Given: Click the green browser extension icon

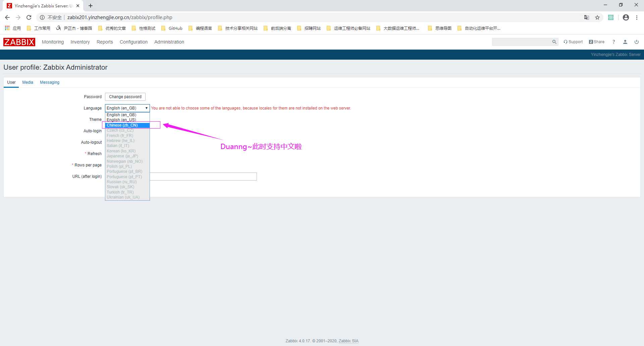Looking at the screenshot, I should point(611,17).
